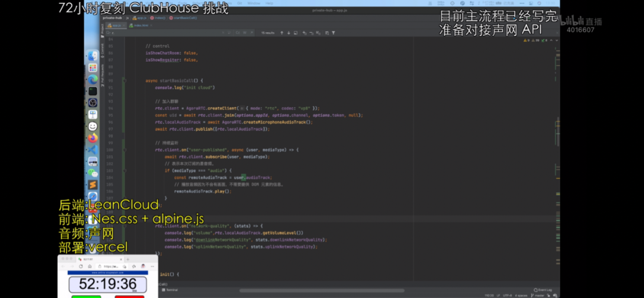Click 'remoteAudioTrack.play();' code line
Screen dimensions: 644x298
point(203,191)
